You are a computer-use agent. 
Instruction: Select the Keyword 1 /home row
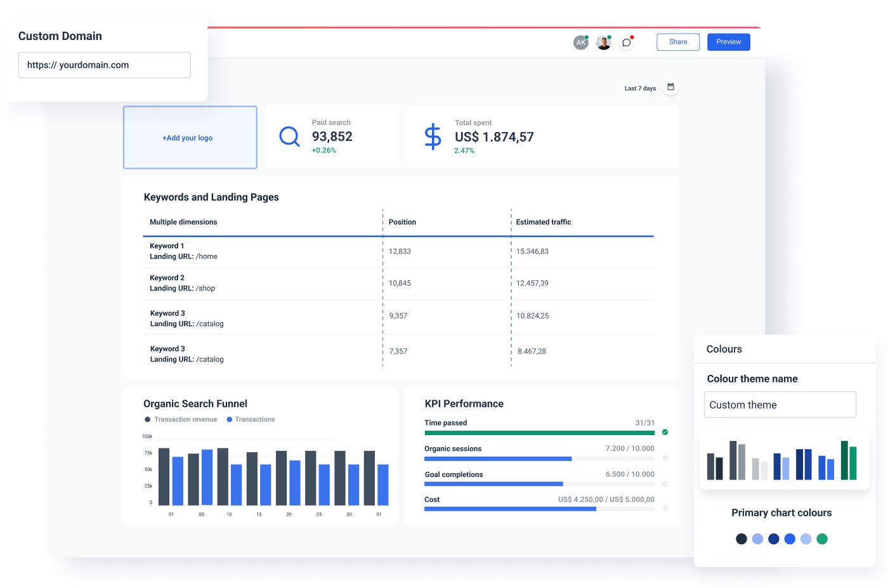(398, 252)
